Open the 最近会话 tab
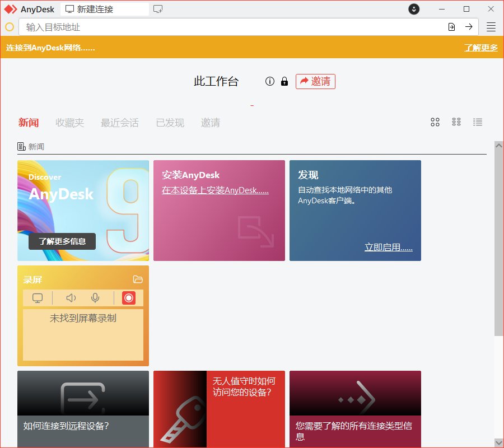This screenshot has width=504, height=448. click(120, 123)
